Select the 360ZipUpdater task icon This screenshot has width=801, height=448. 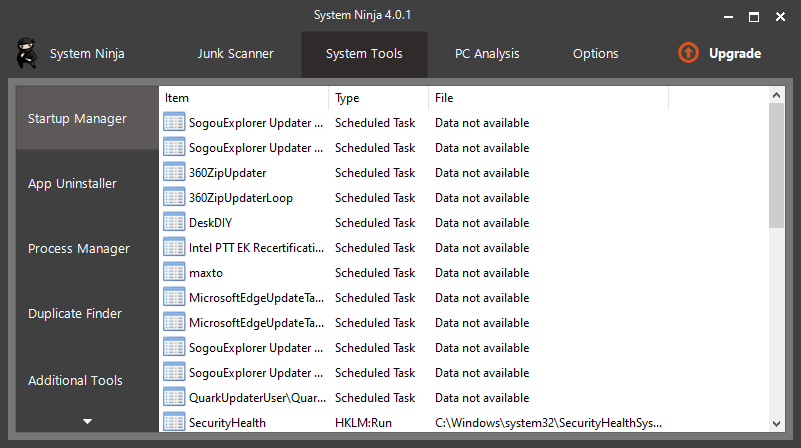click(x=174, y=173)
